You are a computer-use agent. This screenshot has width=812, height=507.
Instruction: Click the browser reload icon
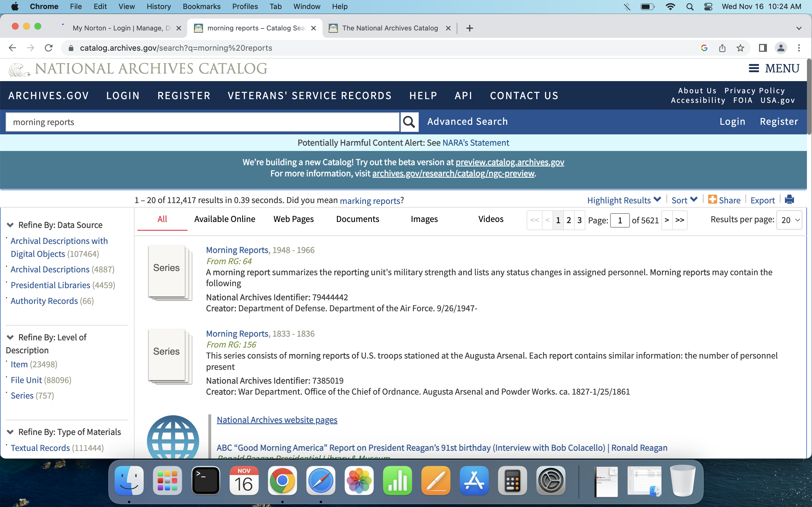(49, 48)
